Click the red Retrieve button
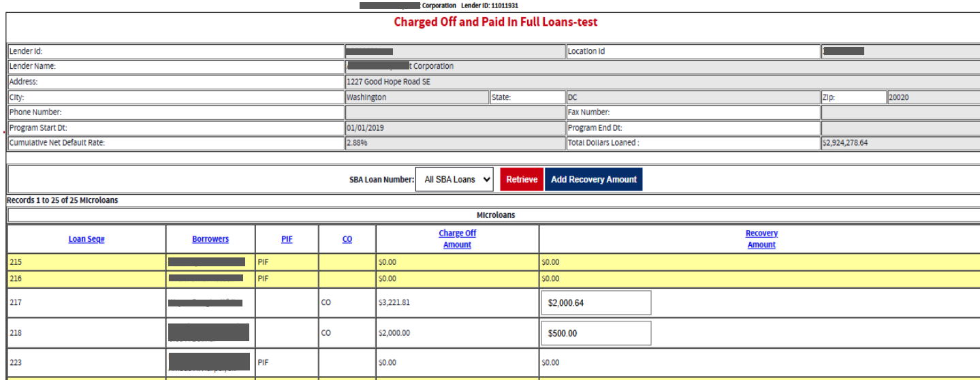 (522, 180)
